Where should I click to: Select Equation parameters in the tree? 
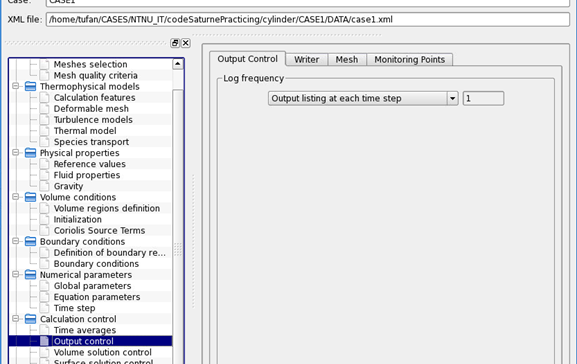97,297
